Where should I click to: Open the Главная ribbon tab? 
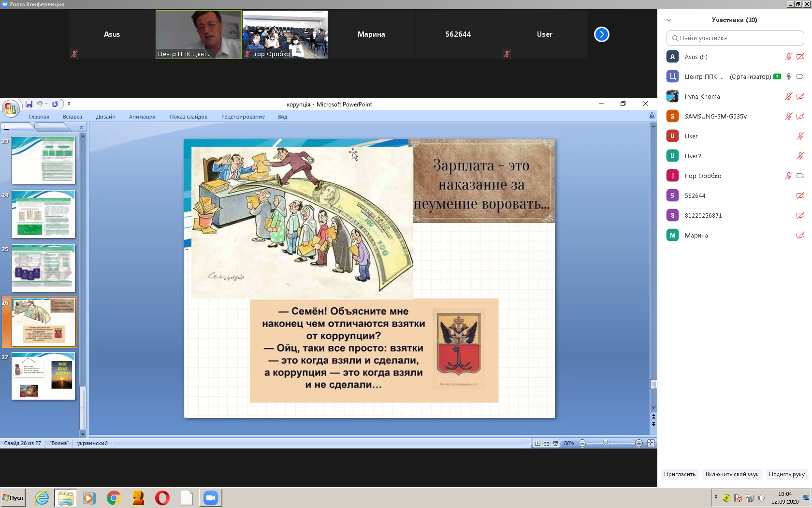(39, 117)
